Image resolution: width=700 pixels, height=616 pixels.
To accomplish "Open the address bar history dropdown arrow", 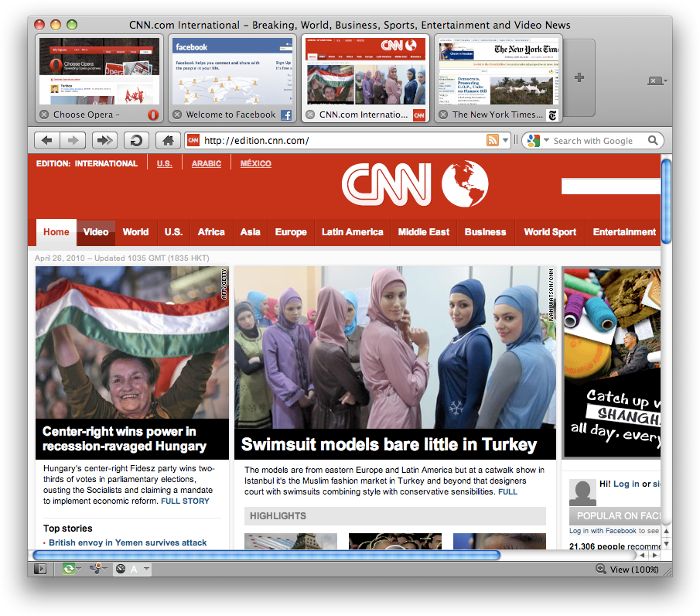I will [x=505, y=140].
